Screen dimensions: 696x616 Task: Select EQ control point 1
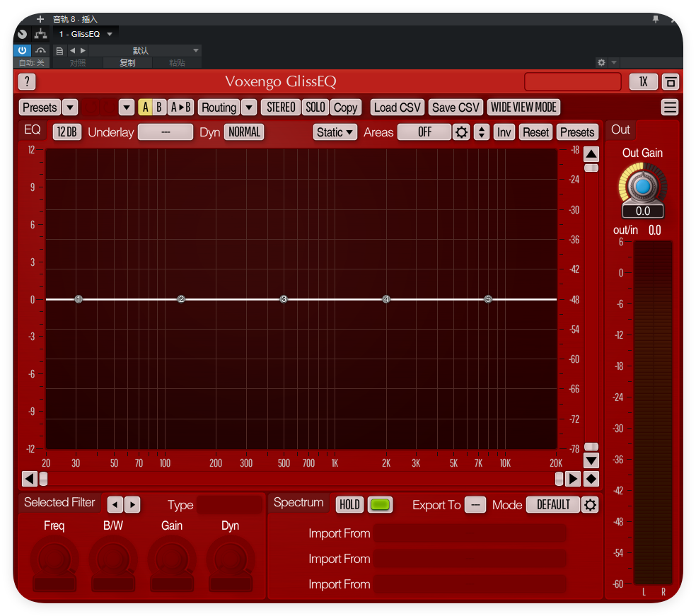(x=79, y=299)
